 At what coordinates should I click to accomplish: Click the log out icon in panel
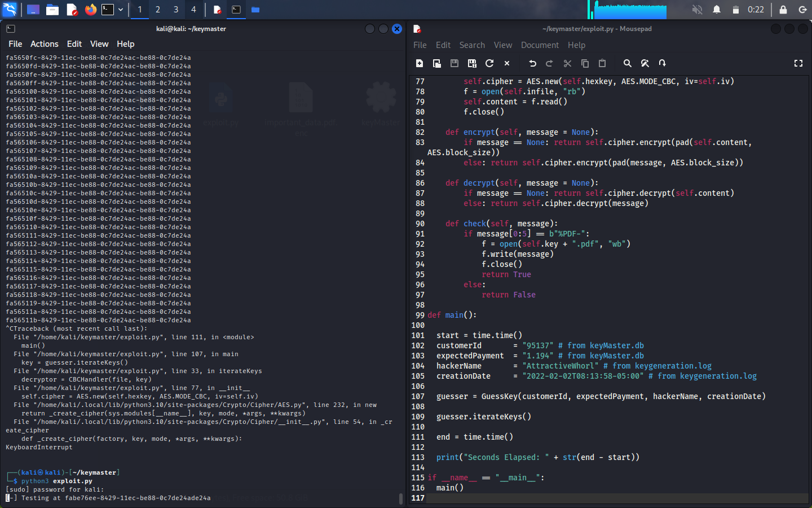[802, 10]
